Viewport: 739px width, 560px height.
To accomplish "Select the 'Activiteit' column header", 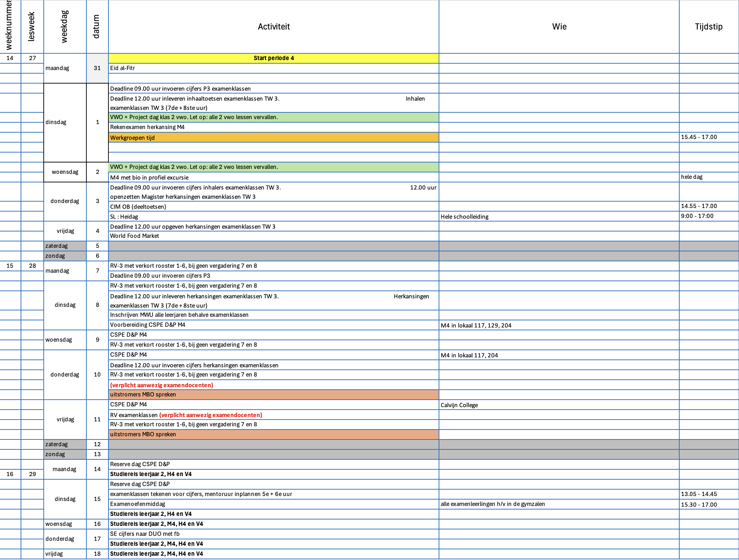I will coord(274,27).
